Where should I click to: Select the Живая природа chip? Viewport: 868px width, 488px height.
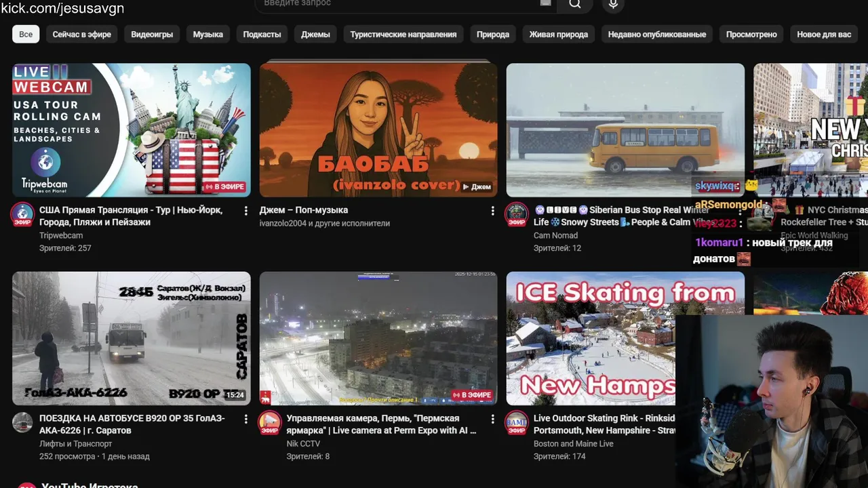coord(559,34)
